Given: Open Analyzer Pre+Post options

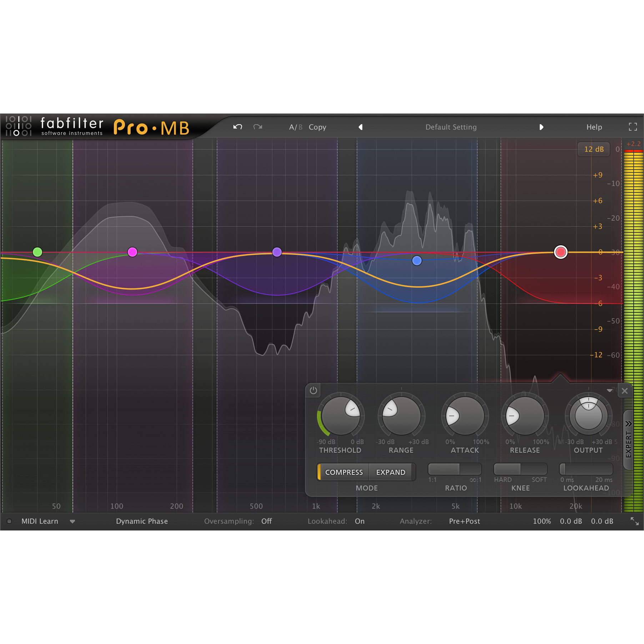Looking at the screenshot, I should pos(464,521).
